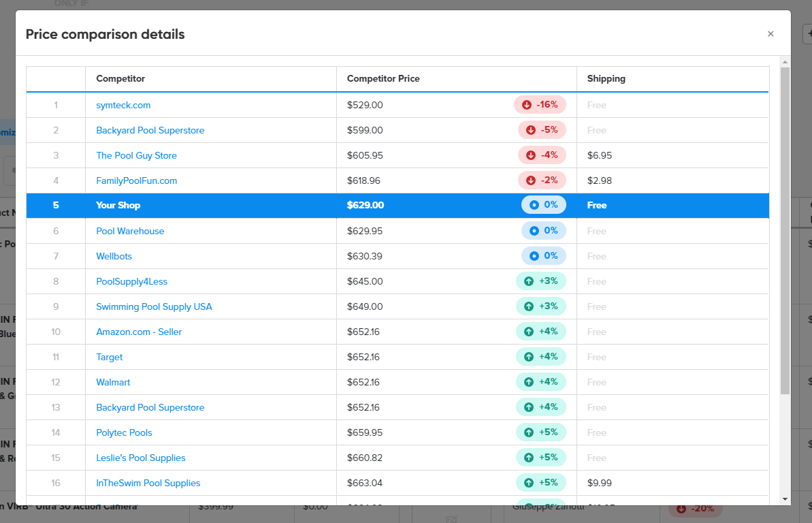
Task: Click the dialog vertical scrollbar thumb
Action: 785,231
